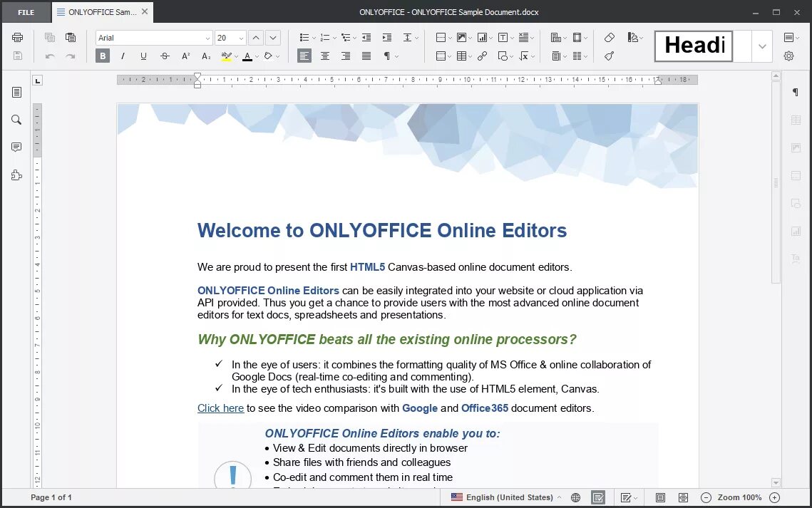Toggle bold formatting on selected text
The width and height of the screenshot is (812, 508).
pos(102,55)
